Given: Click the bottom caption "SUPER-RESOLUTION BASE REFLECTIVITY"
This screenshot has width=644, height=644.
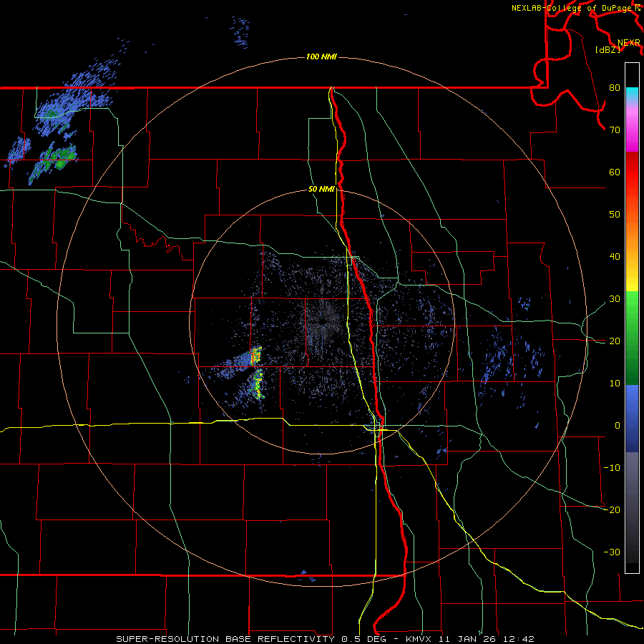Looking at the screenshot, I should pyautogui.click(x=225, y=639).
